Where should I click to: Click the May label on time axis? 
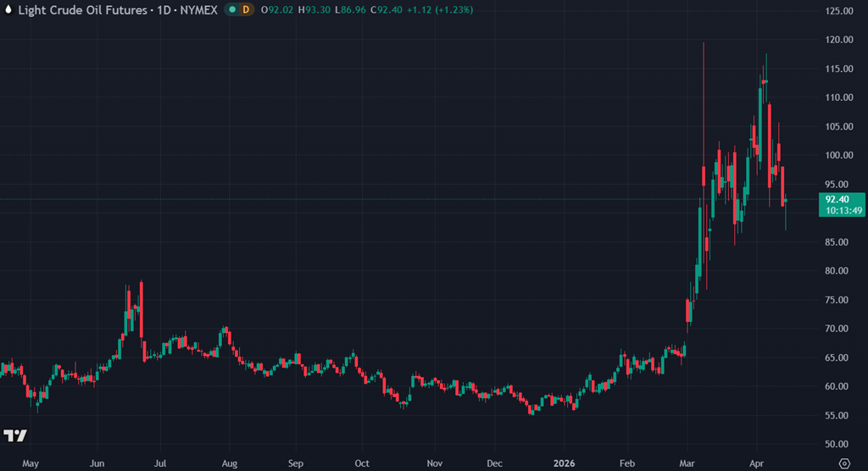pyautogui.click(x=30, y=463)
